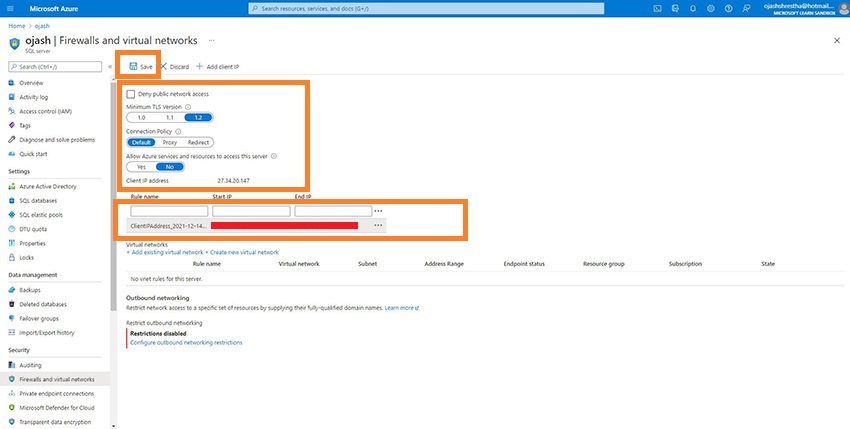The height and width of the screenshot is (429, 850).
Task: Click Add existing virtual network link
Action: [165, 252]
